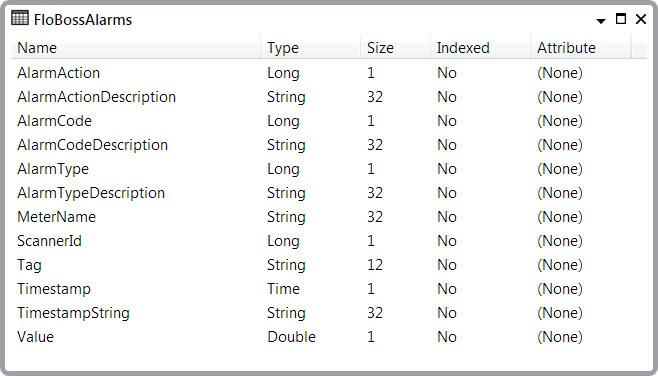Select the AlarmAction row
The image size is (658, 376).
coord(329,73)
